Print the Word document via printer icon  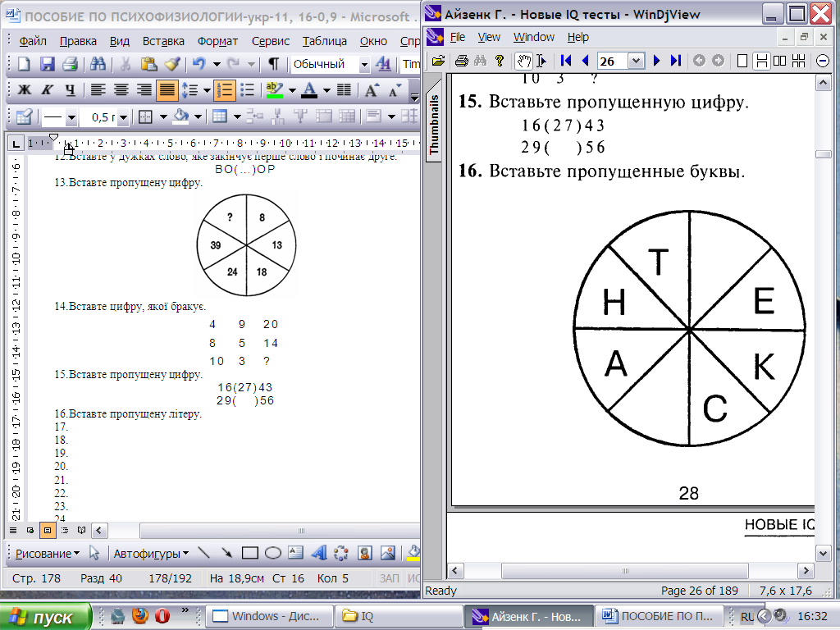[71, 64]
